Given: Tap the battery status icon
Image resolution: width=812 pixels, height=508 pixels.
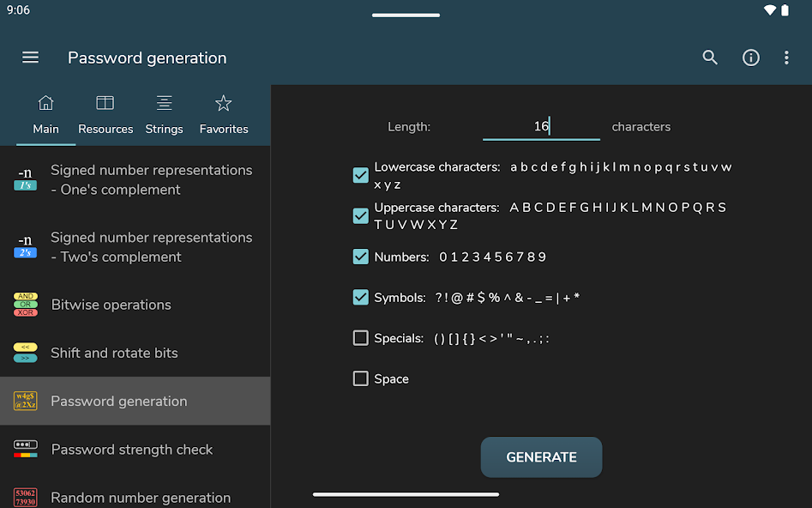Looking at the screenshot, I should click(785, 9).
